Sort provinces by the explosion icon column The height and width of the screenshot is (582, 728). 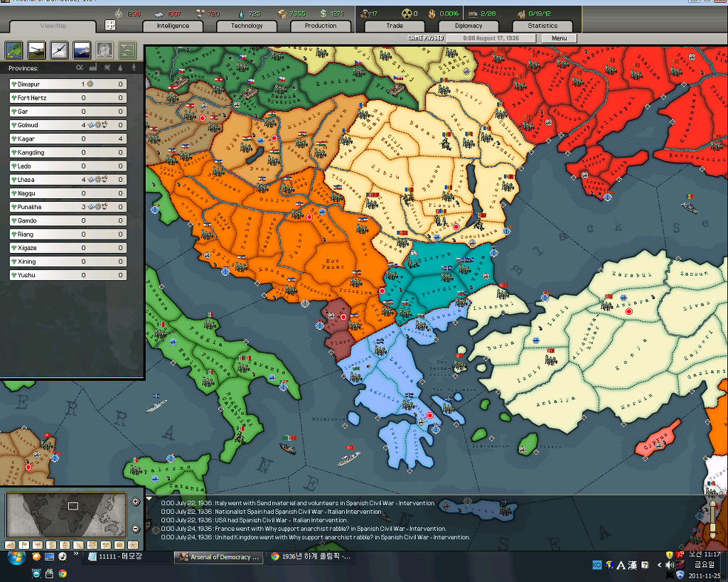(x=107, y=68)
